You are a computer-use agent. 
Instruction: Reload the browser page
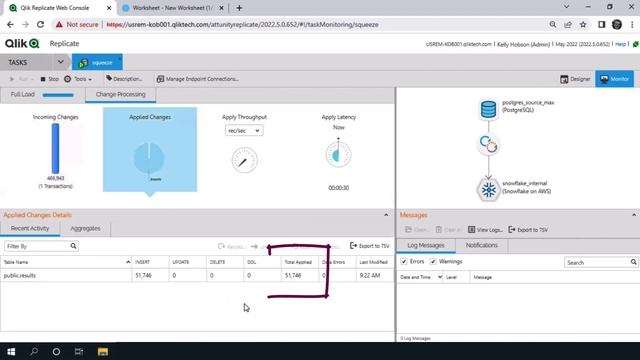click(40, 24)
